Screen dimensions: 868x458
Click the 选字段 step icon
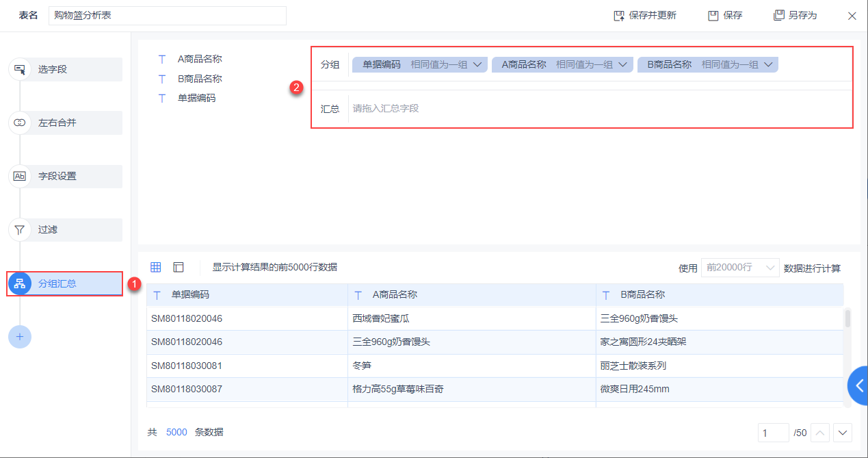coord(20,69)
